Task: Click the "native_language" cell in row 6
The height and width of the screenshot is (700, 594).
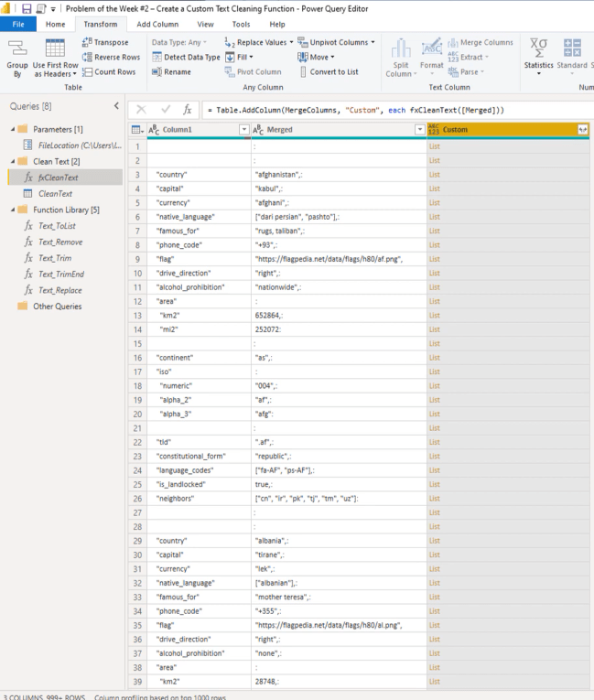Action: pos(199,217)
